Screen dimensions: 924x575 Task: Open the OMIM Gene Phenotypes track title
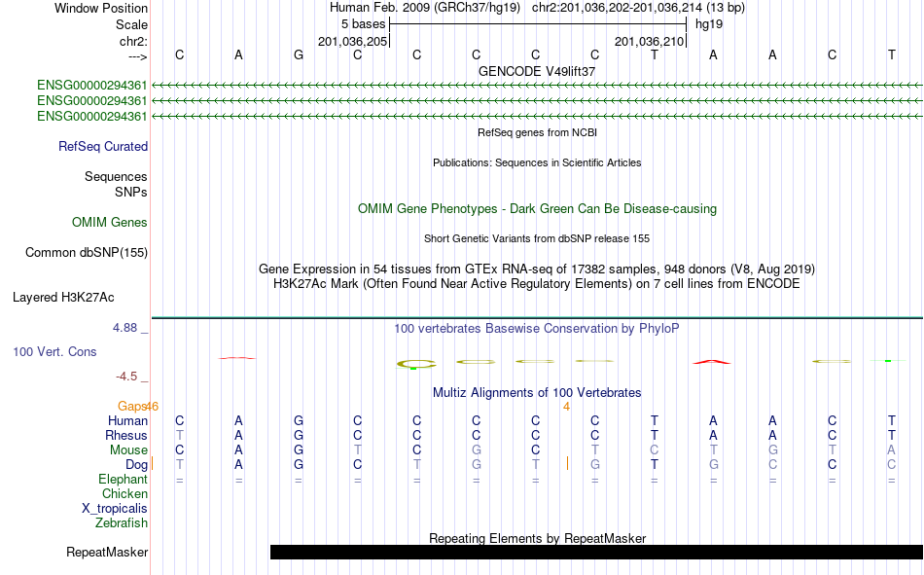coord(537,209)
